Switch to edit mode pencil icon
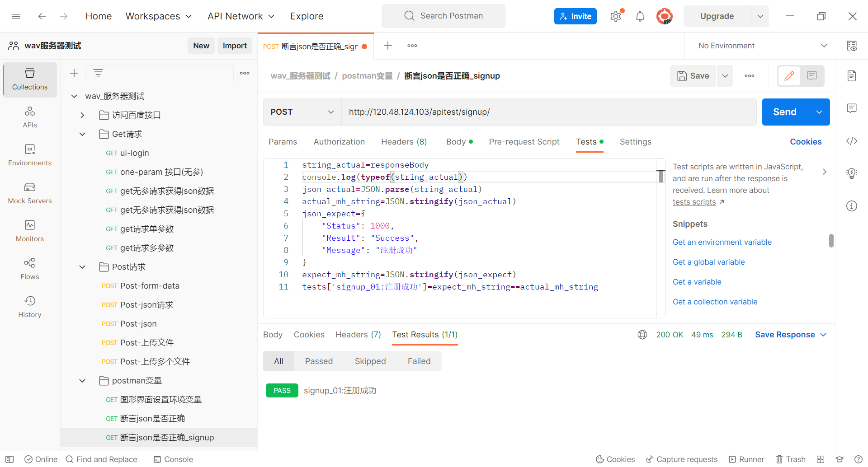This screenshot has width=868, height=467. click(x=789, y=76)
